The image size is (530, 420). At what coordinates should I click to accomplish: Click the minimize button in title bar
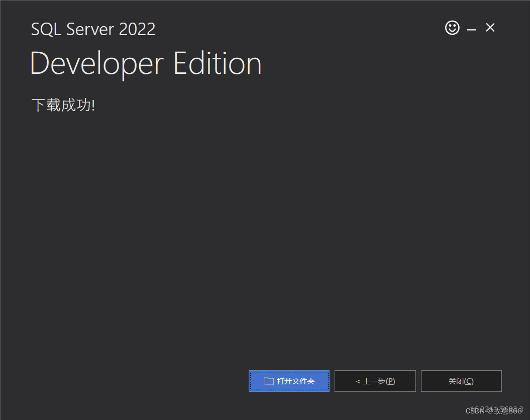click(471, 28)
